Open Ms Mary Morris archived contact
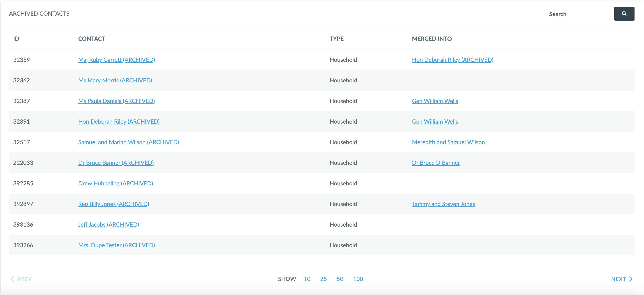Viewport: 644px width, 295px height. pyautogui.click(x=115, y=80)
